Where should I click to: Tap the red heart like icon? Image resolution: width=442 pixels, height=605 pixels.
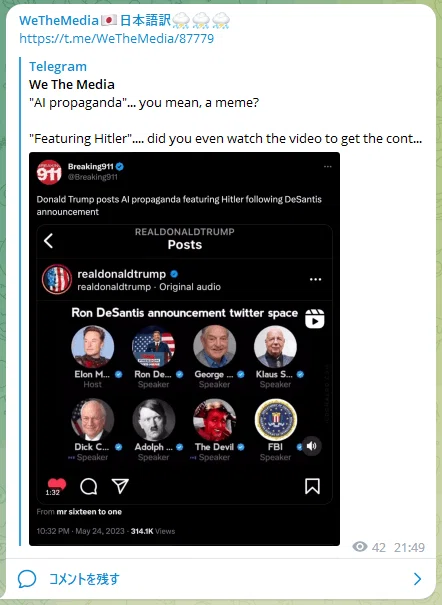pos(57,484)
